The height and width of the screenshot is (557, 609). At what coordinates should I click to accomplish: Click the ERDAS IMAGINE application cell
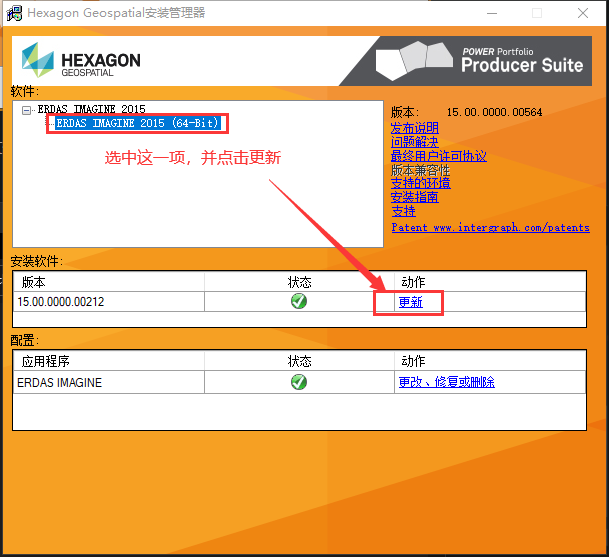pos(109,382)
